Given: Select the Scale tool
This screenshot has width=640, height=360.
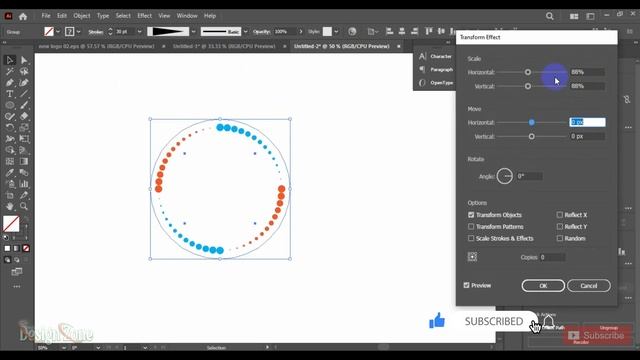Looking at the screenshot, I should coord(24,128).
